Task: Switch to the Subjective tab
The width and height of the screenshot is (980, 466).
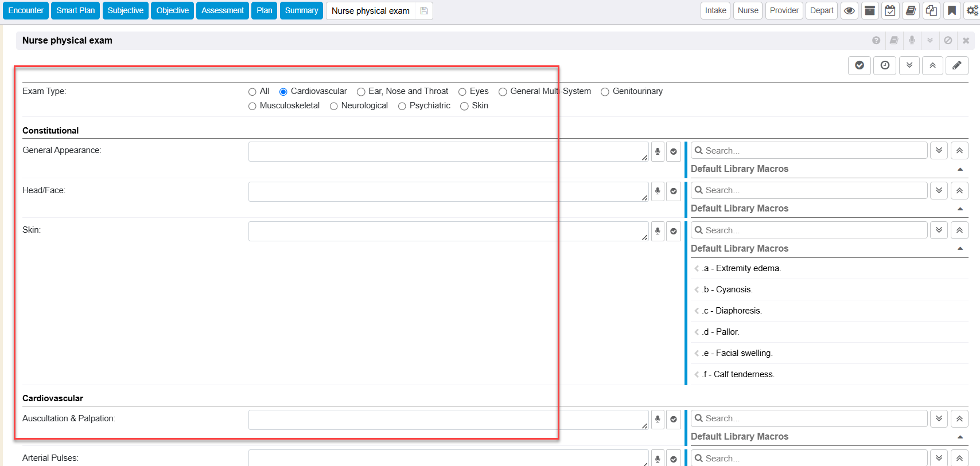Action: (x=125, y=11)
